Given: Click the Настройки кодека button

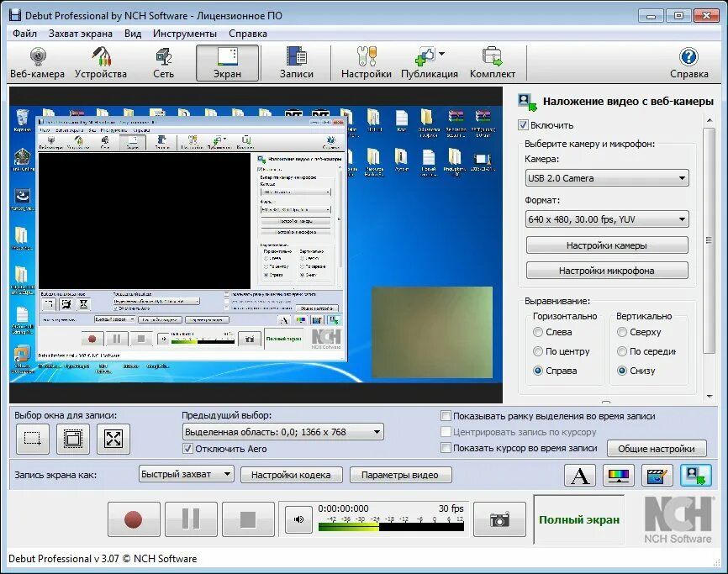Looking at the screenshot, I should click(x=291, y=475).
